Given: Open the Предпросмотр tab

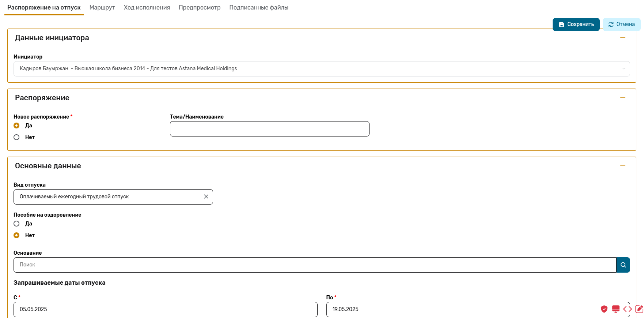Looking at the screenshot, I should point(200,8).
